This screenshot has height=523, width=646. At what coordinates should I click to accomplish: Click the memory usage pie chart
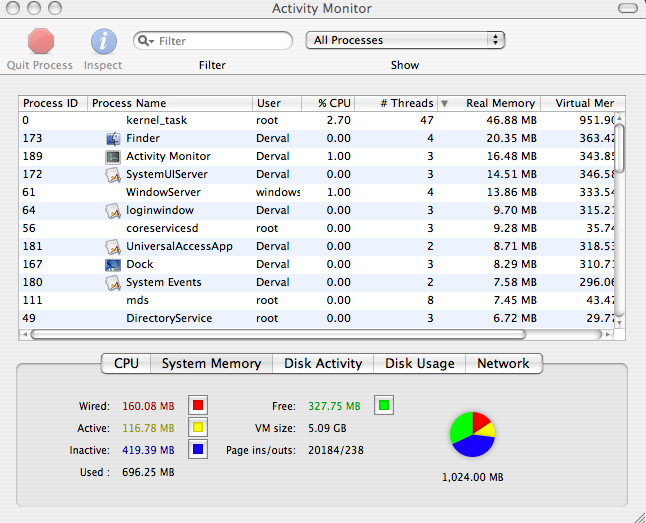473,434
